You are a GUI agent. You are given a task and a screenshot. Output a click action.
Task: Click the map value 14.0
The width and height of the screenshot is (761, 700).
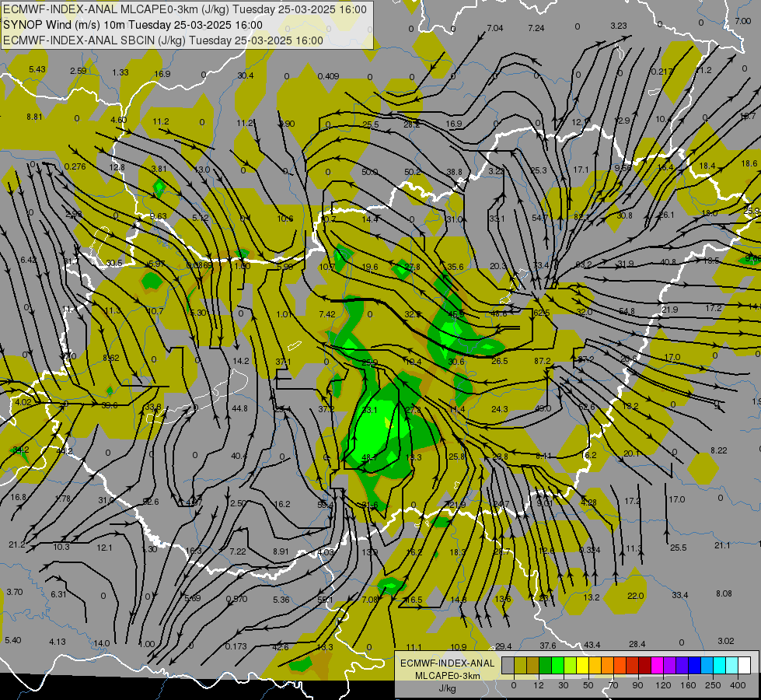point(101,643)
